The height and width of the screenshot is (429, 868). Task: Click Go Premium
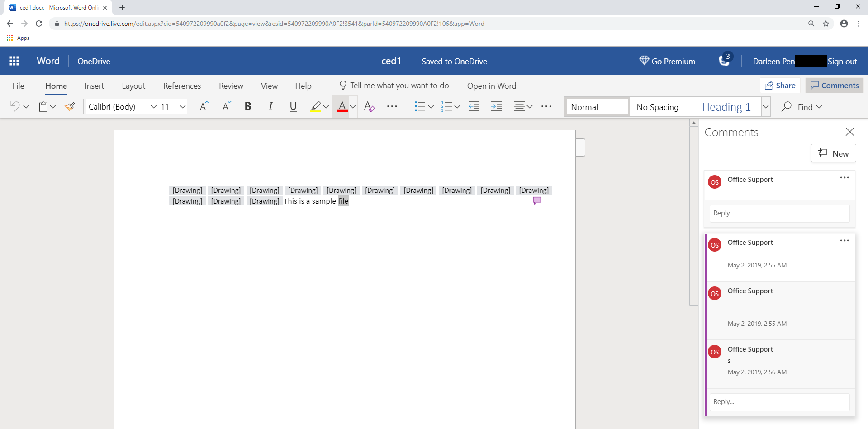coord(667,61)
